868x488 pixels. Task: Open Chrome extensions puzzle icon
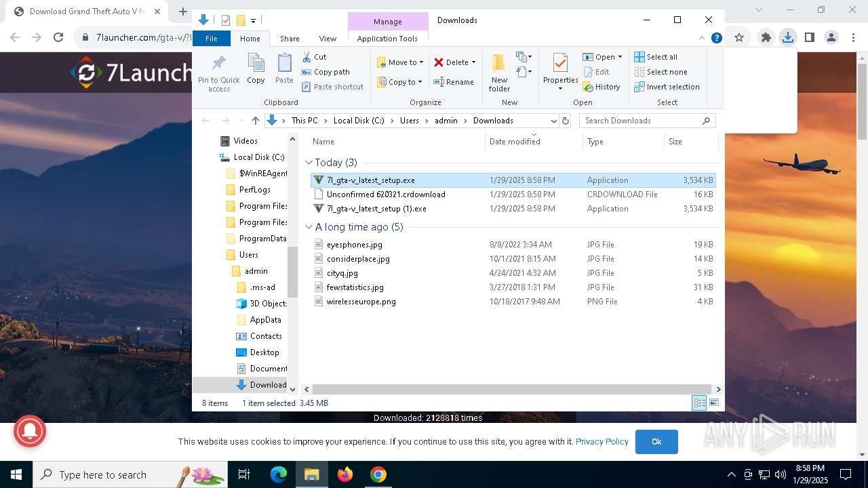point(766,38)
